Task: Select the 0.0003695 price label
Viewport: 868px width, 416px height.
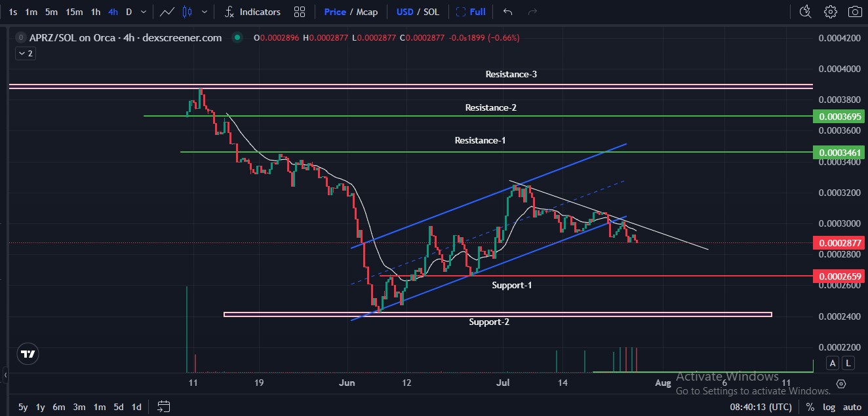Action: point(839,116)
